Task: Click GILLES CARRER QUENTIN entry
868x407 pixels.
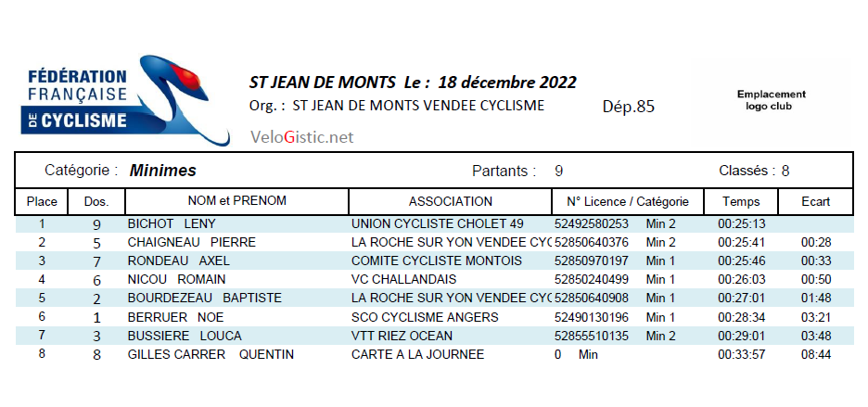Action: 211,354
